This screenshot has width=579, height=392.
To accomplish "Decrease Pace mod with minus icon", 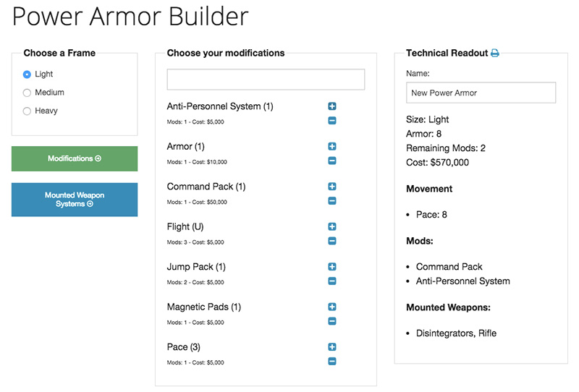I will [332, 362].
